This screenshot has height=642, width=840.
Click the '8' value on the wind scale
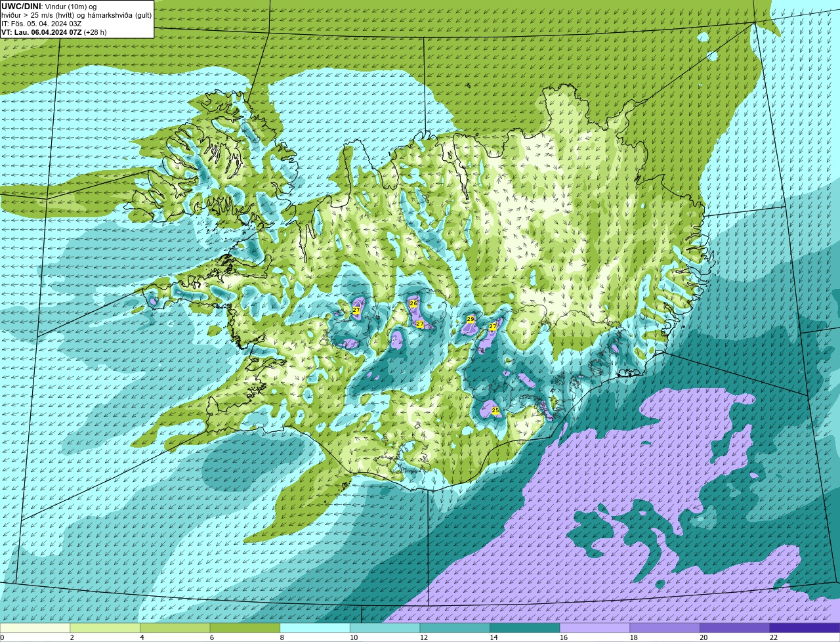pyautogui.click(x=282, y=637)
